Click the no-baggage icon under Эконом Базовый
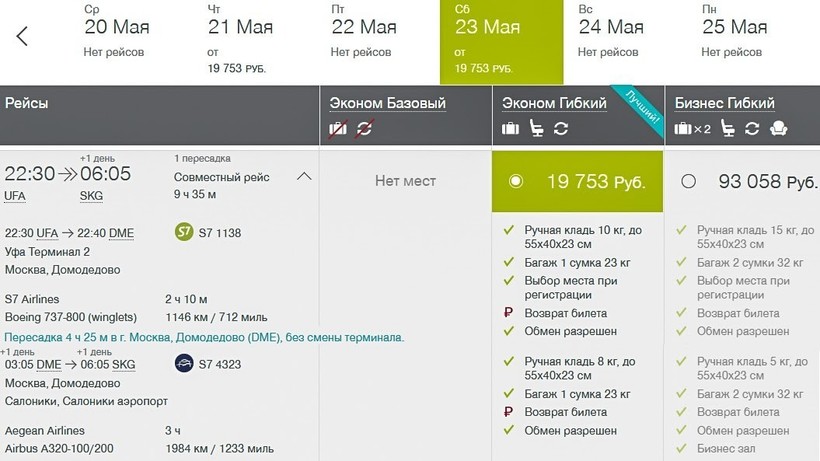Viewport: 820px width, 461px height. (338, 128)
